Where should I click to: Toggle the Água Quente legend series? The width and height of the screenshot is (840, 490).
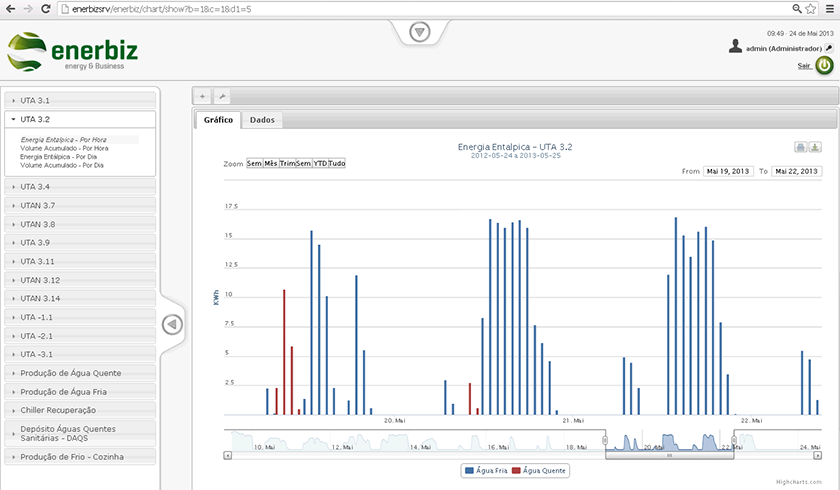[x=539, y=471]
